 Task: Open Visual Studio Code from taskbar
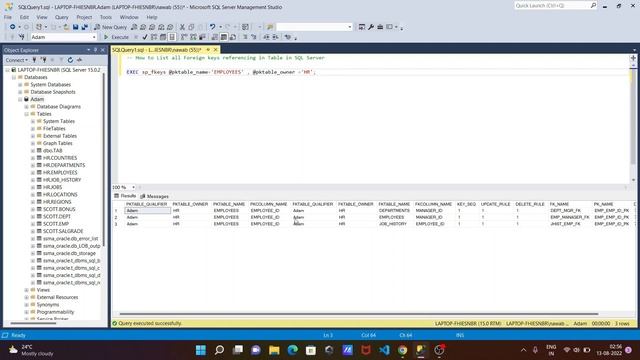384,350
